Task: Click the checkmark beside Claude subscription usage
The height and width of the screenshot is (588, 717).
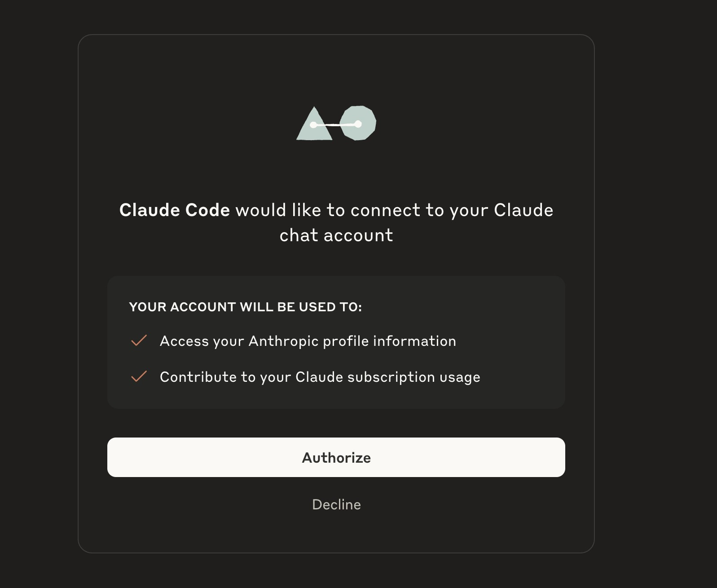Action: coord(139,376)
